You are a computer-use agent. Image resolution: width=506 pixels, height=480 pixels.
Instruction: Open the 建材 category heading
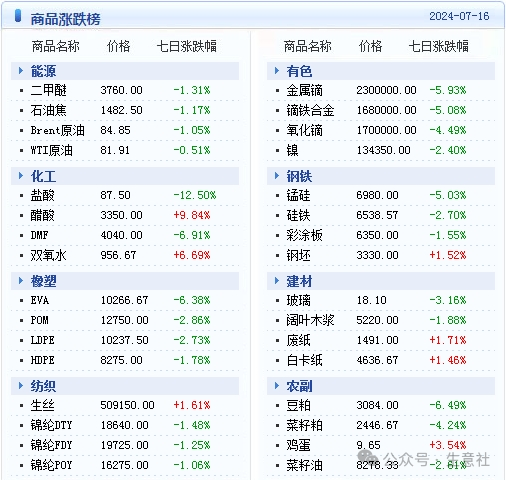[x=299, y=281]
